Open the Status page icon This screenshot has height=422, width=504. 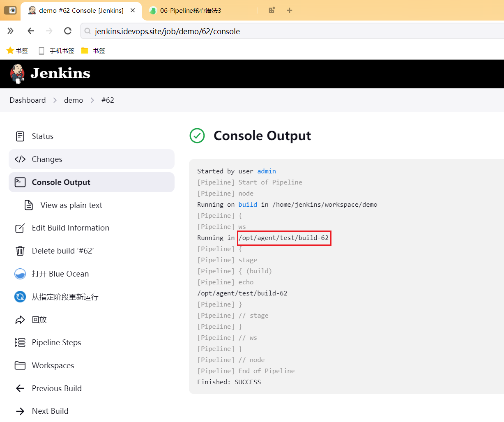20,136
